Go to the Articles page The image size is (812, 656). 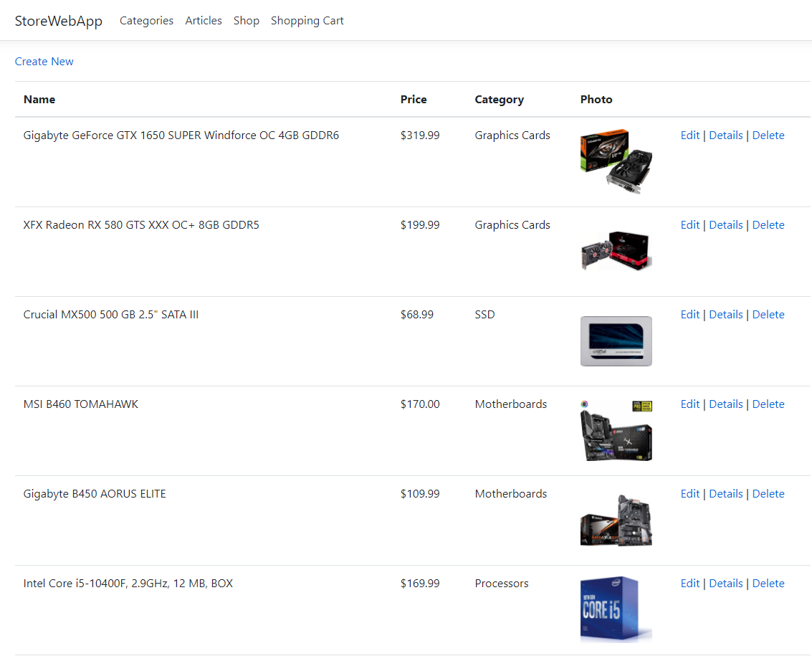point(204,21)
